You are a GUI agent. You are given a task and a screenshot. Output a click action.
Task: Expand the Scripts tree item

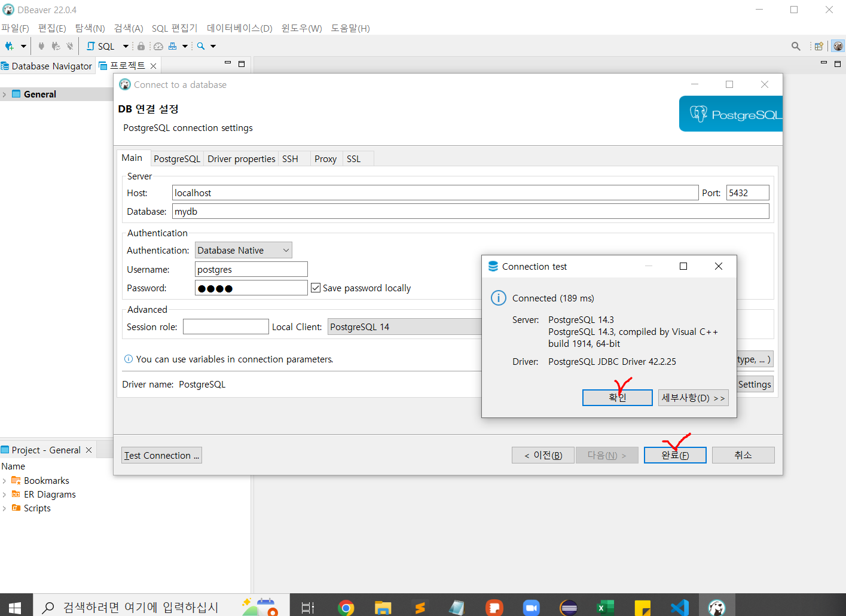[4, 508]
